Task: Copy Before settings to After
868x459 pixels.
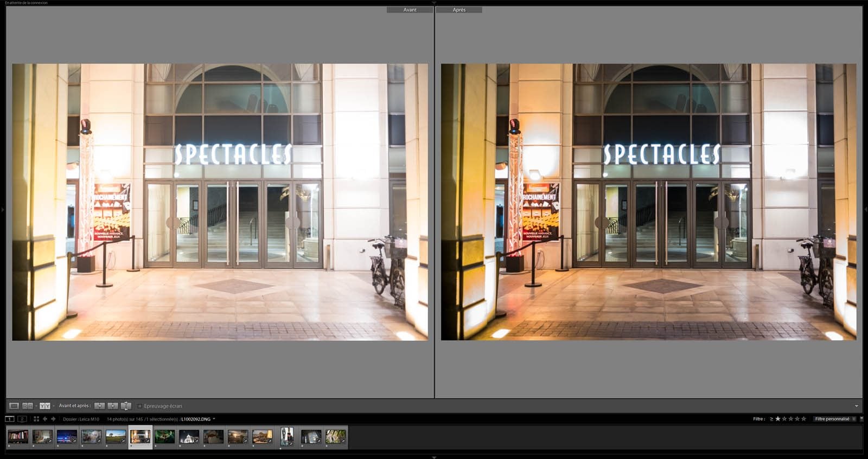Action: (x=99, y=406)
